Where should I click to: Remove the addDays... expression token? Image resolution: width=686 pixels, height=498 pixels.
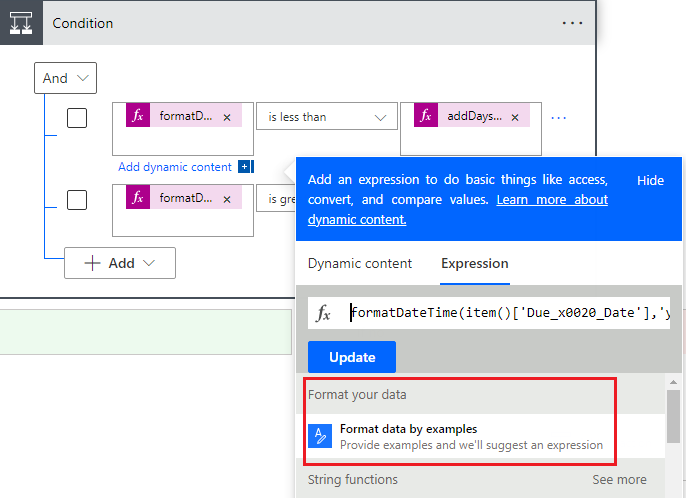click(515, 117)
